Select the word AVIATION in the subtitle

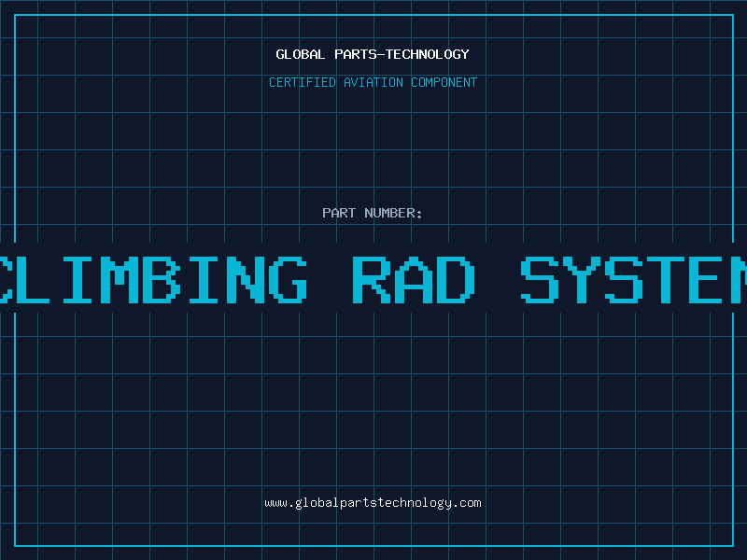pyautogui.click(x=372, y=82)
